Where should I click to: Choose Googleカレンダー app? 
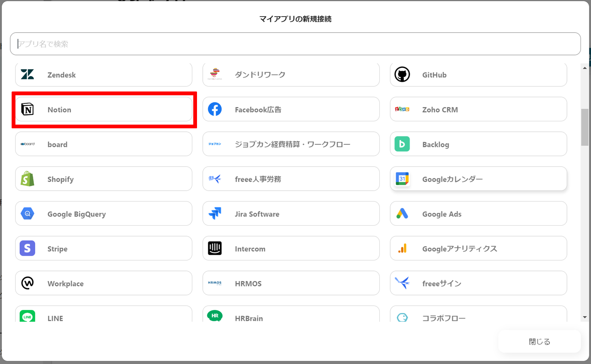tap(479, 179)
